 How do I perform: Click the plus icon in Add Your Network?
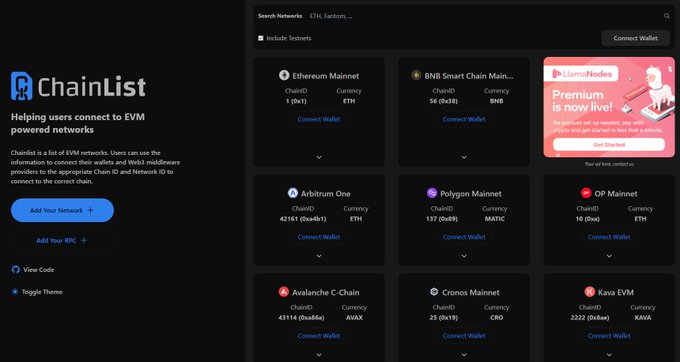(90, 210)
